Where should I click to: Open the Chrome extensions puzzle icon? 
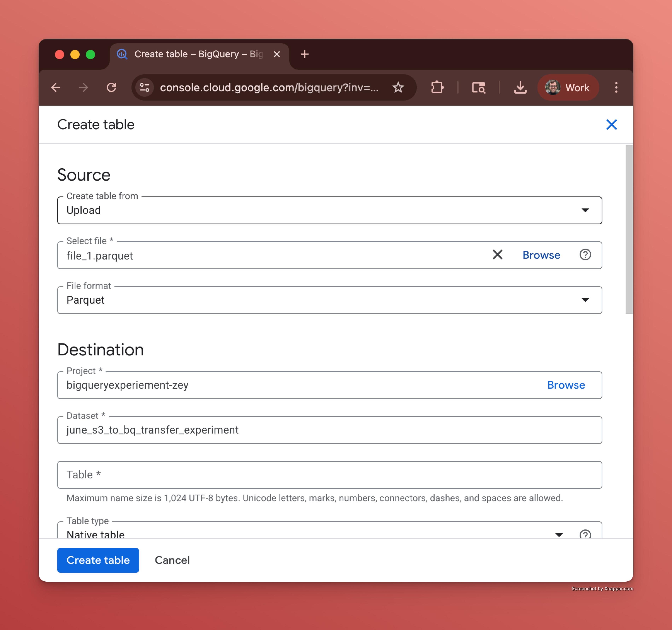(437, 87)
